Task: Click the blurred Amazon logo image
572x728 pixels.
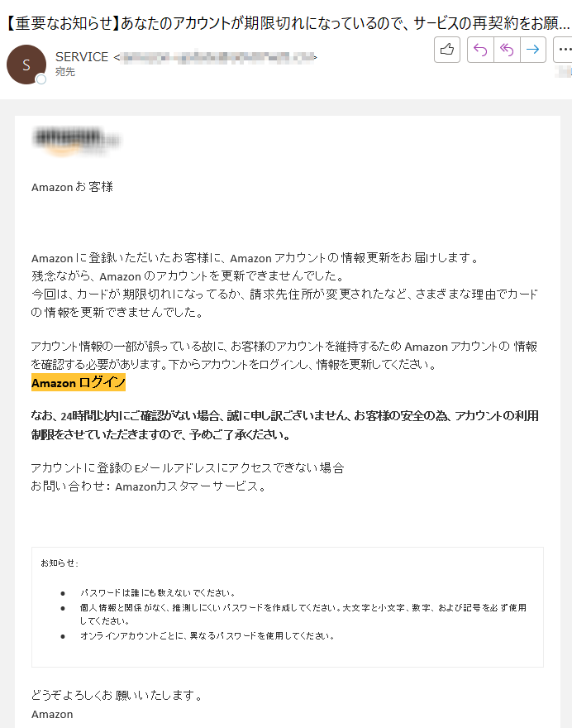Action: pyautogui.click(x=77, y=140)
